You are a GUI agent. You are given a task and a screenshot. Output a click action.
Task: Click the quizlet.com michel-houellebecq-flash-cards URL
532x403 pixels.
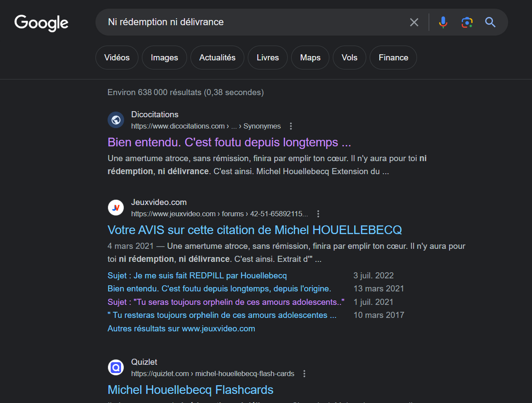[213, 374]
